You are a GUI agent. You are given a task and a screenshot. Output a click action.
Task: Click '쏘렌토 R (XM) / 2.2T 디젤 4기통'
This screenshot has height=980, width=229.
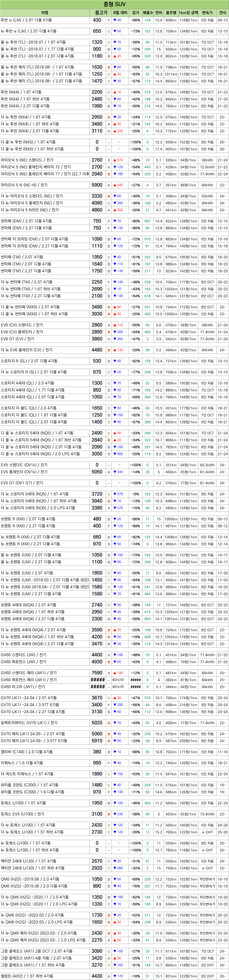pyautogui.click(x=28, y=526)
